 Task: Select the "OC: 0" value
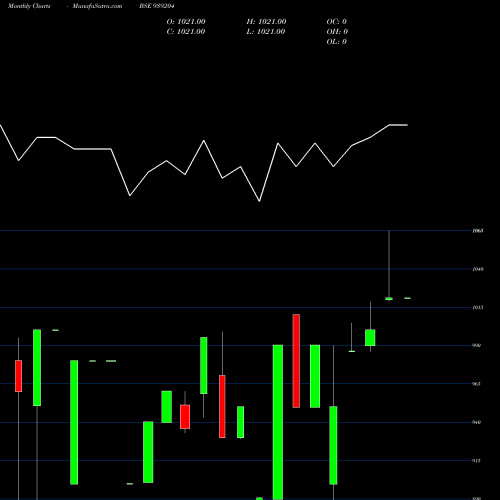tap(336, 22)
